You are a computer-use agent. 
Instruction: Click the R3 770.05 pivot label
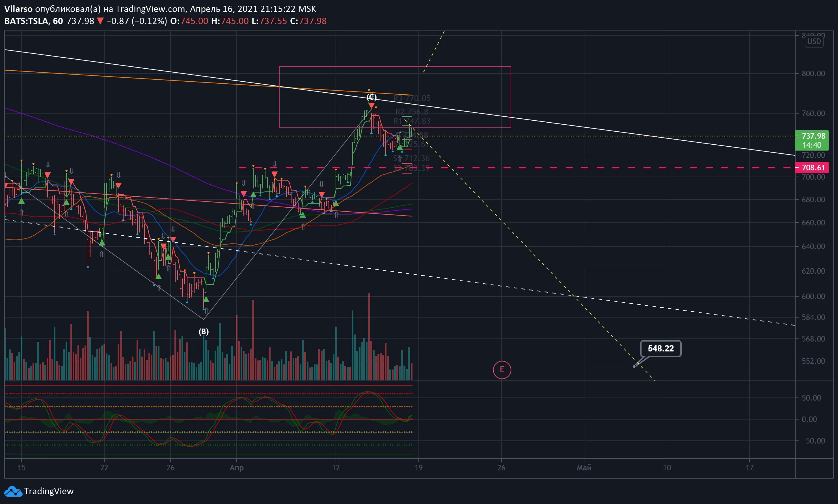pyautogui.click(x=412, y=99)
